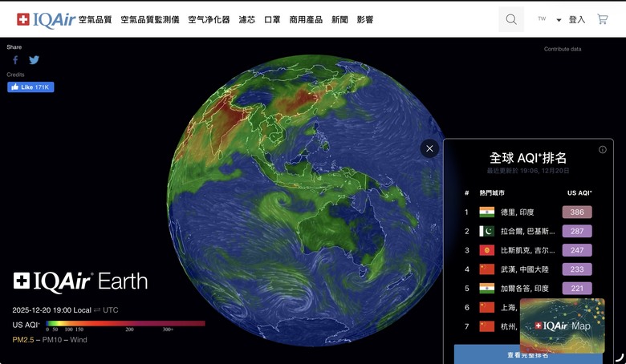The height and width of the screenshot is (364, 626).
Task: Click the 德里, 印度 ranking row
Action: click(528, 212)
